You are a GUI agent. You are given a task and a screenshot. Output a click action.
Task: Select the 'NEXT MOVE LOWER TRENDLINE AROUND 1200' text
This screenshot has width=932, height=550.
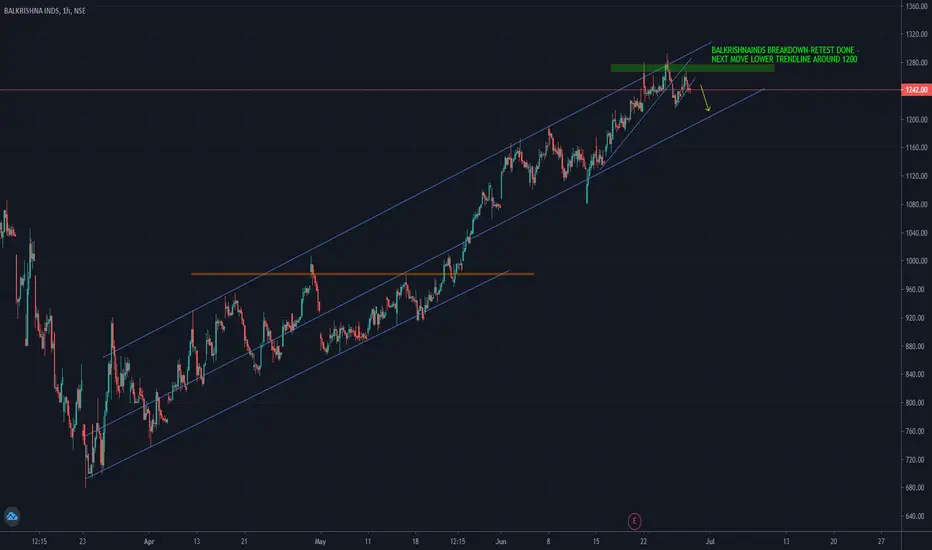(x=784, y=59)
